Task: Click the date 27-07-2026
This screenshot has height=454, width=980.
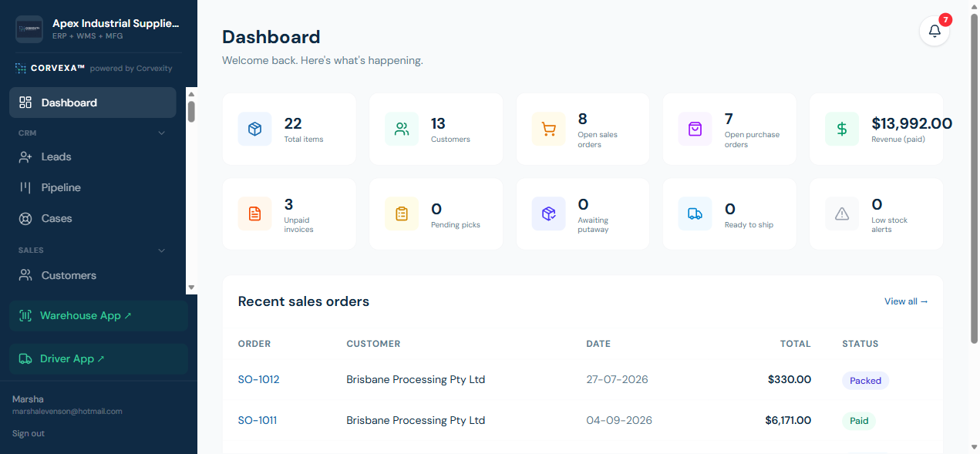Action: coord(617,379)
